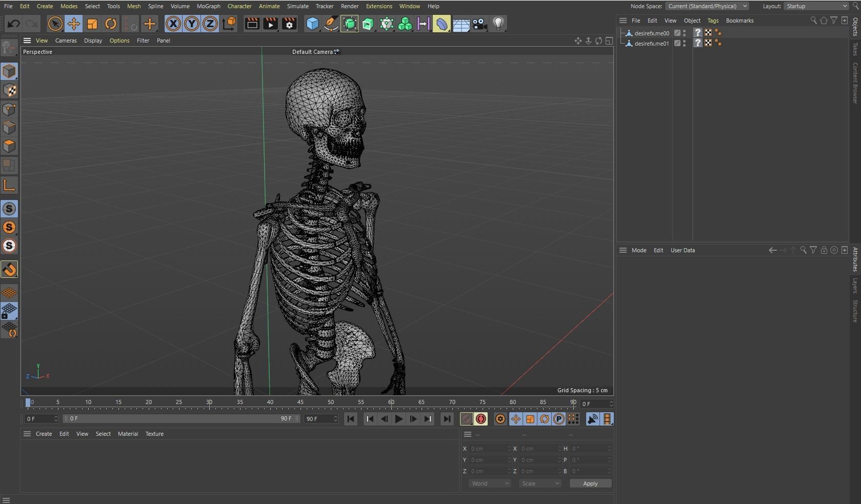Click Attribute Manager Mode menu
861x504 pixels.
(638, 250)
